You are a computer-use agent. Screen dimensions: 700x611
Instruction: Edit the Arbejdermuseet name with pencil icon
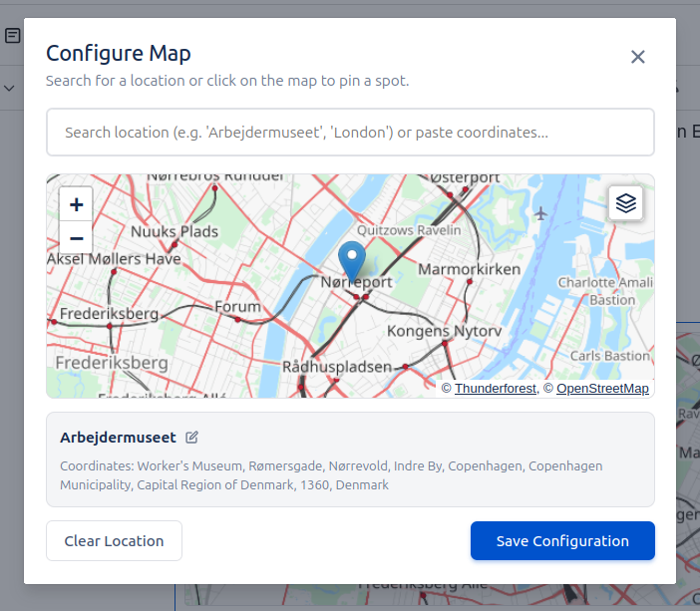point(192,438)
